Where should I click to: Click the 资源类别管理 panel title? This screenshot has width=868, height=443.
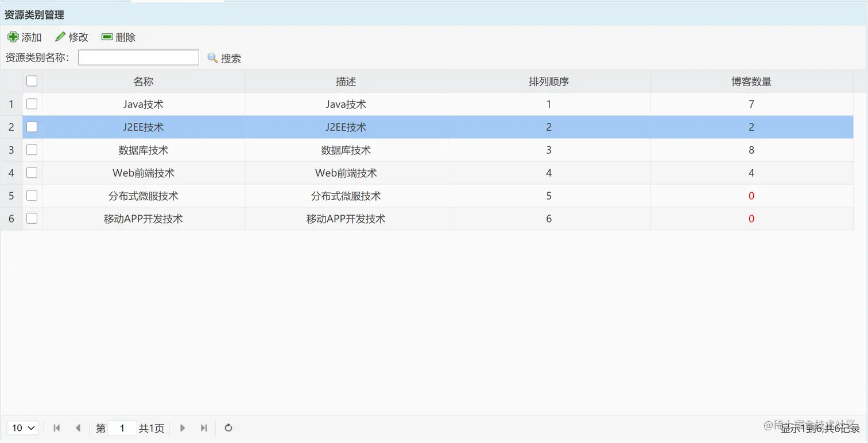point(34,15)
